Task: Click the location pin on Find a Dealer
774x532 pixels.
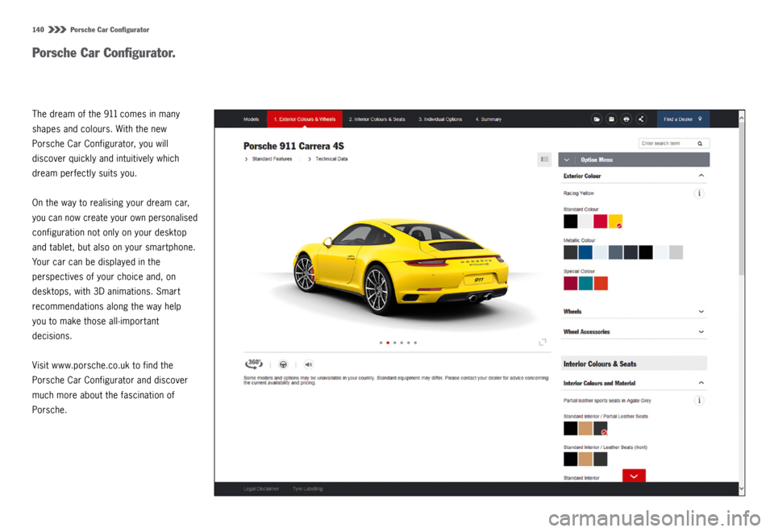Action: (x=700, y=119)
